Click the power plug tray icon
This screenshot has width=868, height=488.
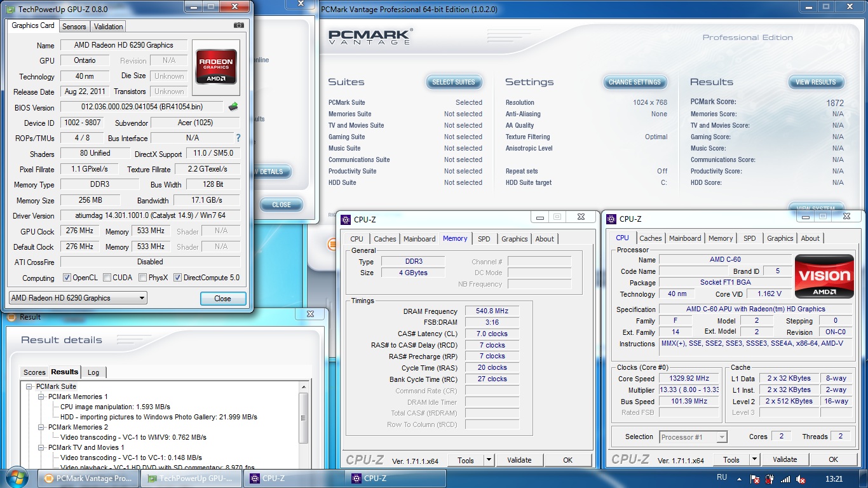pos(770,479)
